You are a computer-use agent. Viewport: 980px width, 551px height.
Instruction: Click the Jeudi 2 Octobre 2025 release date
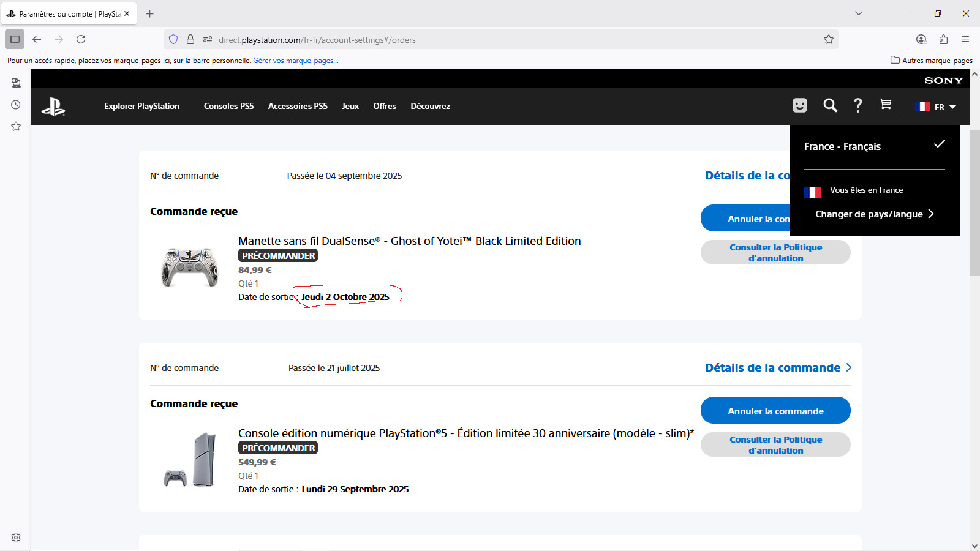[345, 297]
